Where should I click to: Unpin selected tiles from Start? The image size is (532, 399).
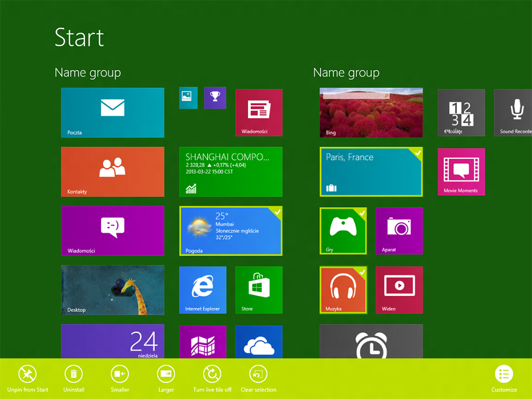point(27,378)
